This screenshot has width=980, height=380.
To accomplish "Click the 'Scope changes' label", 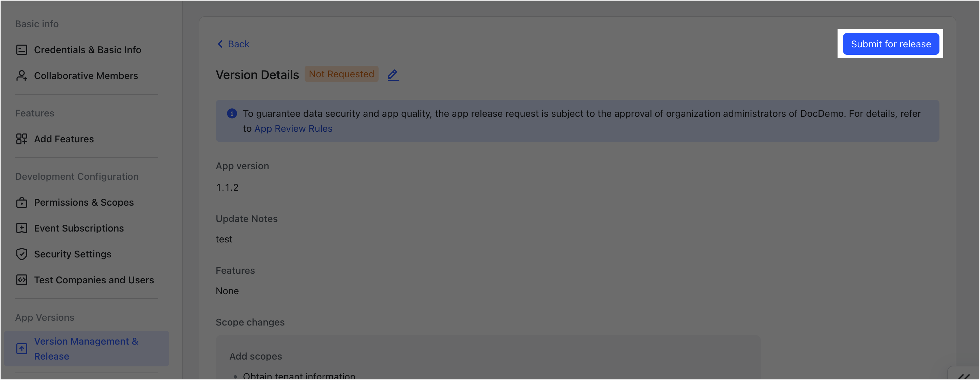I will [x=250, y=322].
